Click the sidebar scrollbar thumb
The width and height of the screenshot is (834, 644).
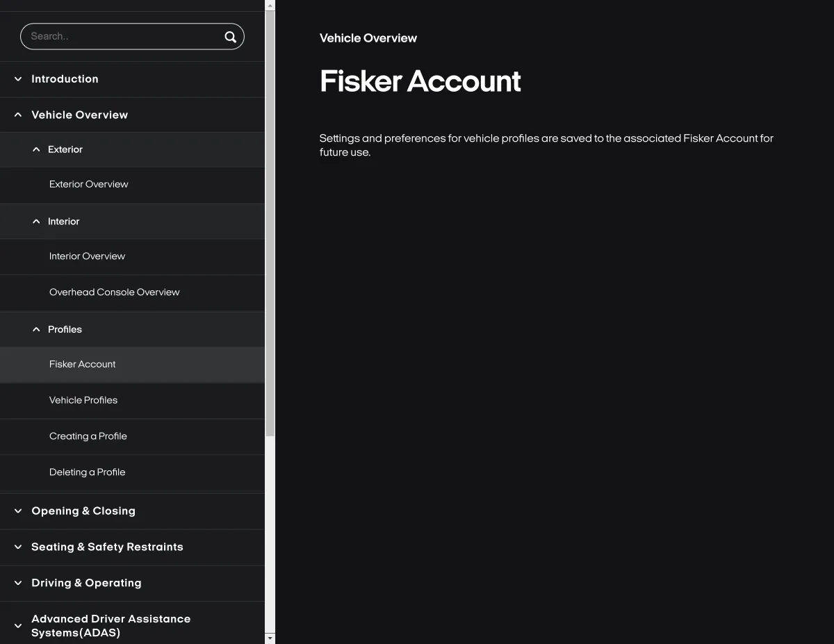(x=270, y=222)
